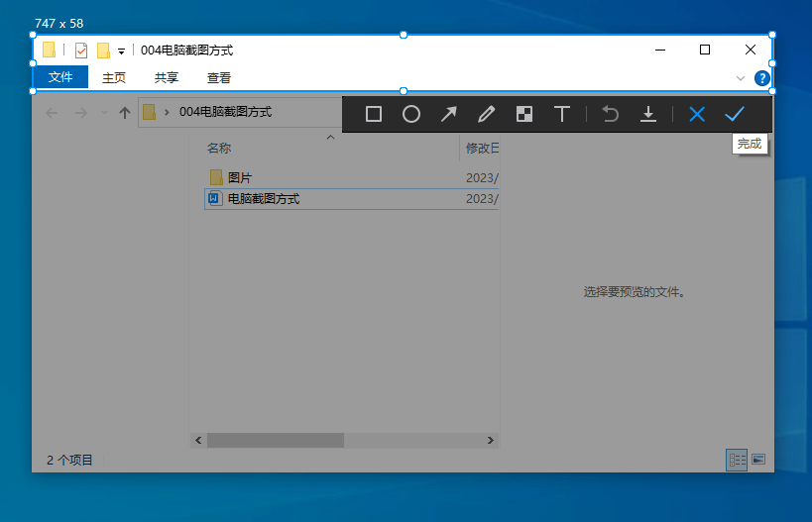Select the mosaic blur tool
The width and height of the screenshot is (812, 522).
tap(524, 114)
